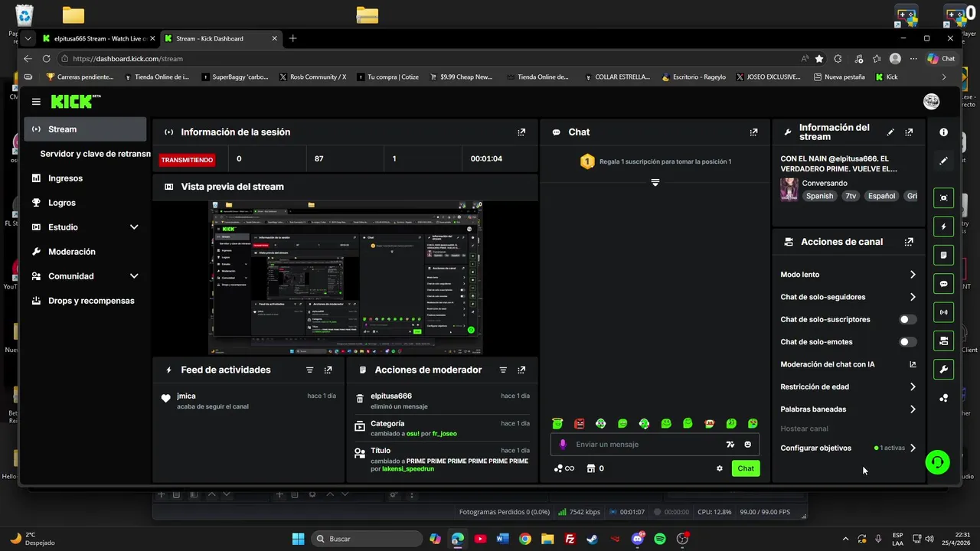Open Spotify from the taskbar
The image size is (980, 551).
660,539
